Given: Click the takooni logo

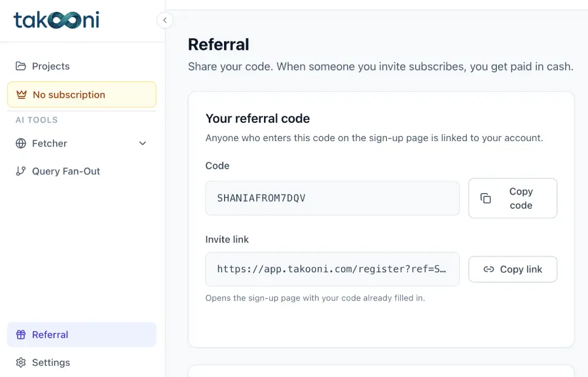Looking at the screenshot, I should [56, 20].
